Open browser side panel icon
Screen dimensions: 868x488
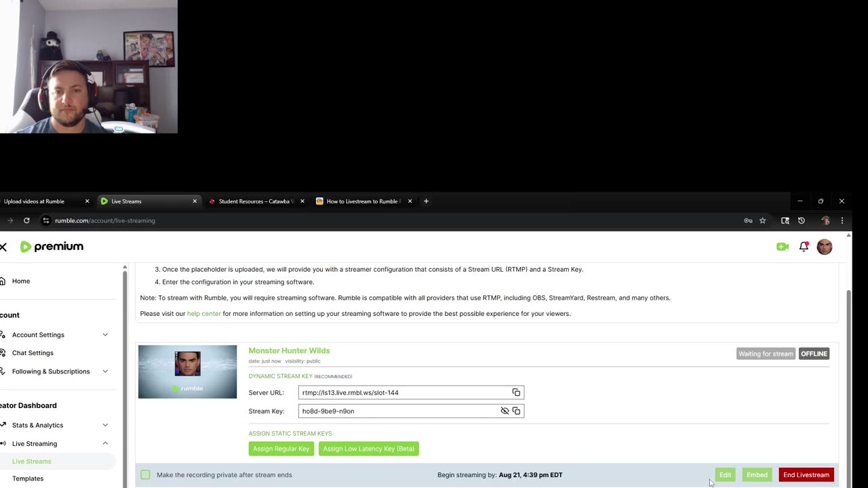[785, 220]
